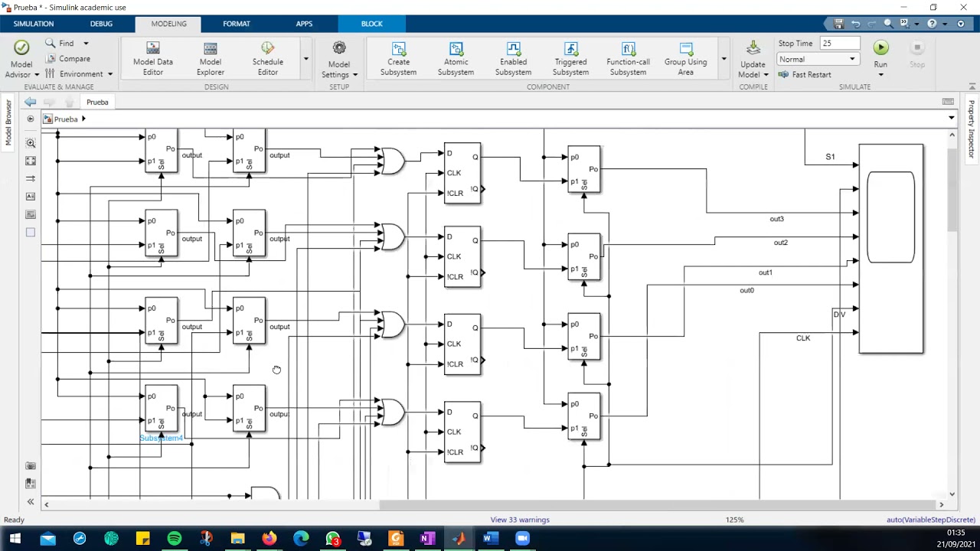
Task: Click the Create Subsystem icon
Action: (x=398, y=51)
